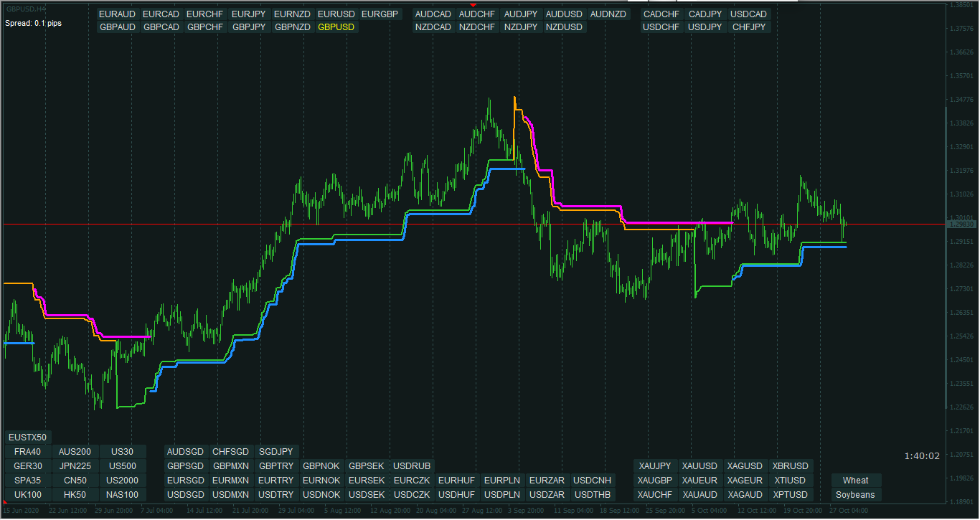Image resolution: width=980 pixels, height=520 pixels.
Task: Load the NZDUSD chart
Action: [x=565, y=27]
